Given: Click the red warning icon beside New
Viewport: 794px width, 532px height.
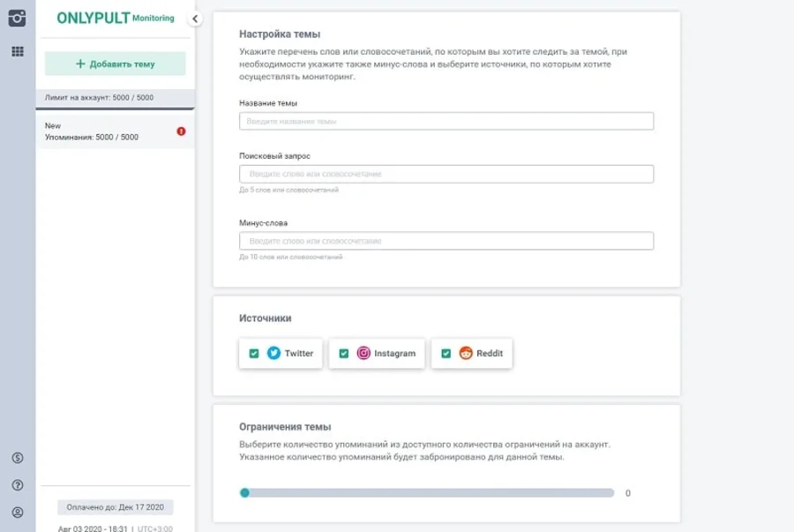Looking at the screenshot, I should pos(181,131).
